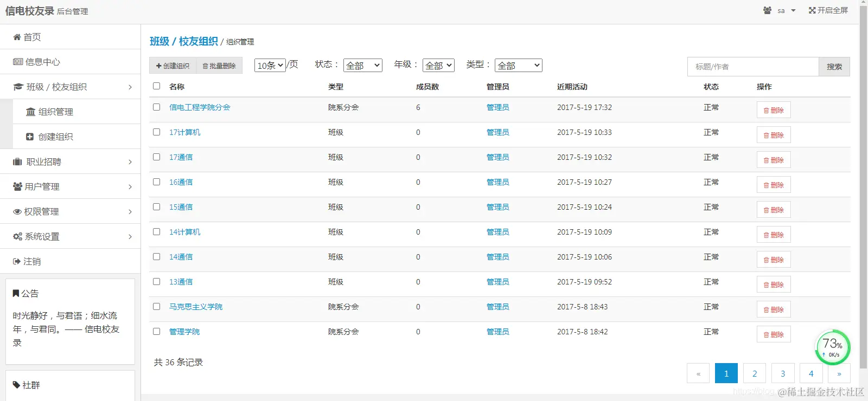Screen dimensions: 868x401
Task: Click the institution icon beside 组织管理
Action: pos(30,112)
